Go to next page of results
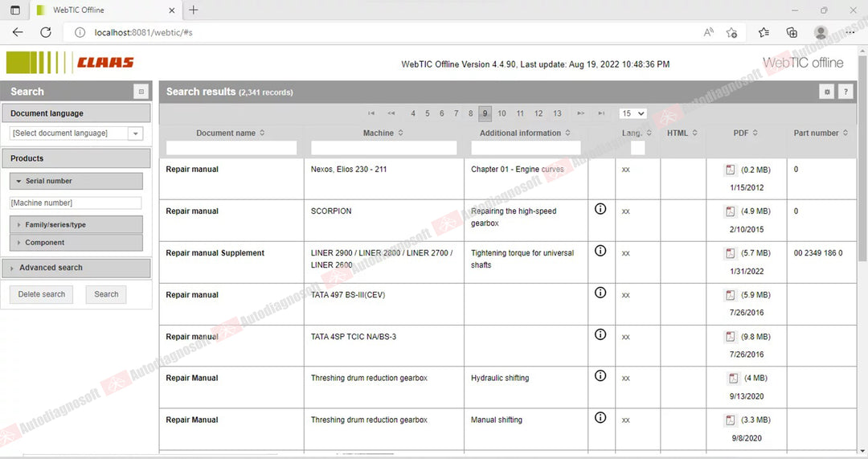This screenshot has width=868, height=459. [581, 113]
